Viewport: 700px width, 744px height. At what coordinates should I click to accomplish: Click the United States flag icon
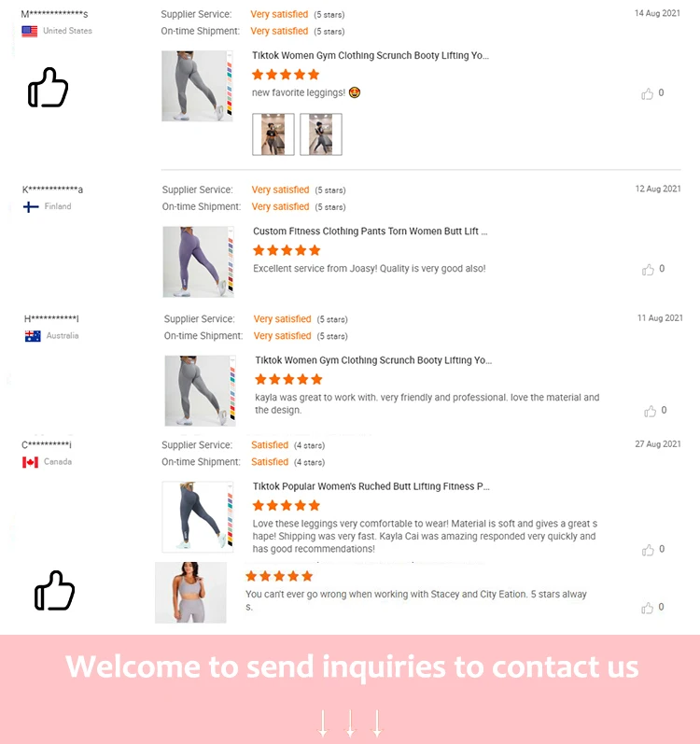pyautogui.click(x=30, y=32)
